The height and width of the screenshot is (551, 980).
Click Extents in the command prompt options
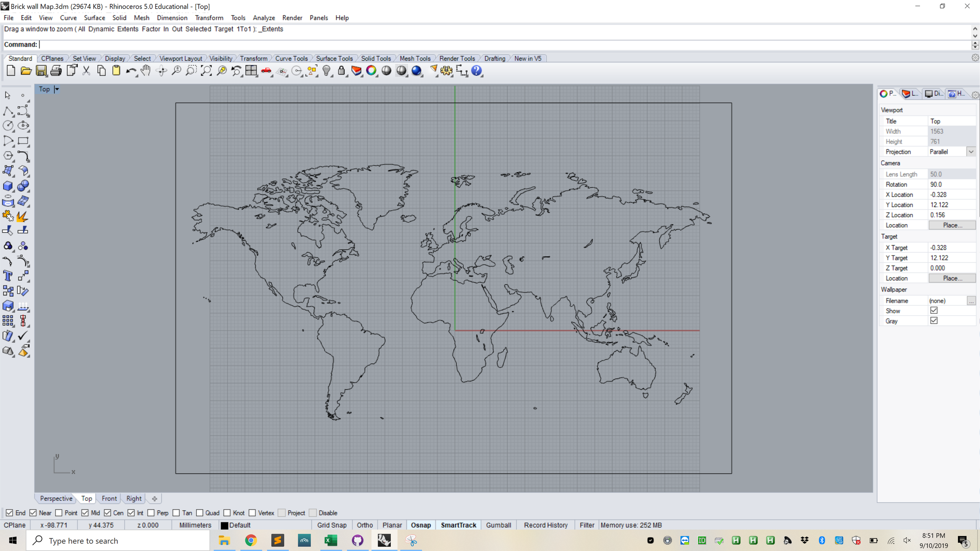(128, 29)
